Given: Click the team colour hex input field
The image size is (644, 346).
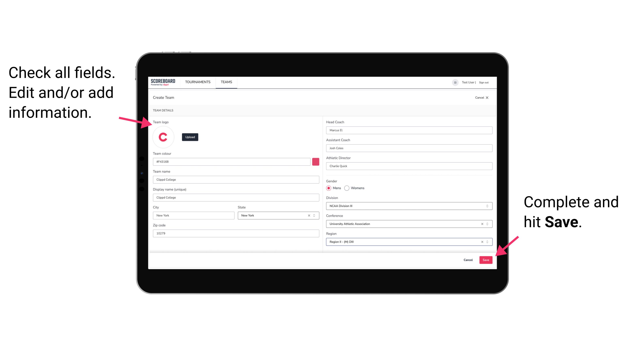Looking at the screenshot, I should (232, 161).
